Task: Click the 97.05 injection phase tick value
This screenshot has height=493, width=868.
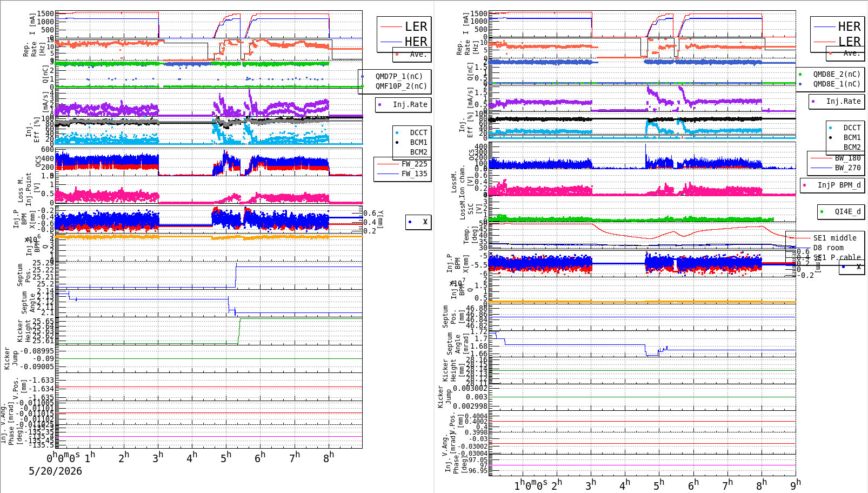Action: pyautogui.click(x=477, y=459)
